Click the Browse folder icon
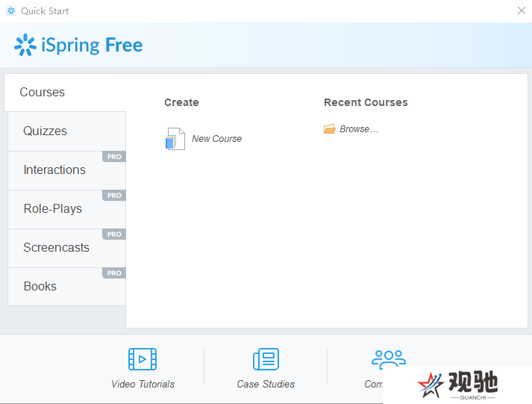Image resolution: width=532 pixels, height=404 pixels. tap(330, 129)
